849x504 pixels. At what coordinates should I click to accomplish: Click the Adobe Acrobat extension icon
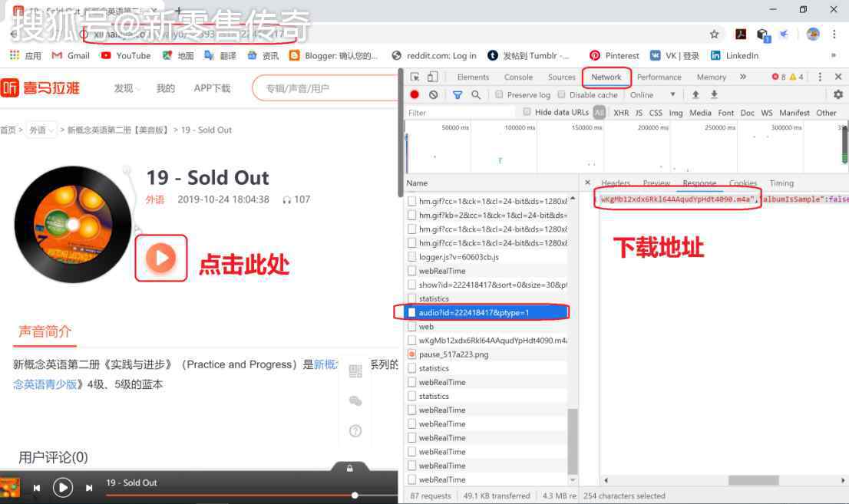(741, 34)
